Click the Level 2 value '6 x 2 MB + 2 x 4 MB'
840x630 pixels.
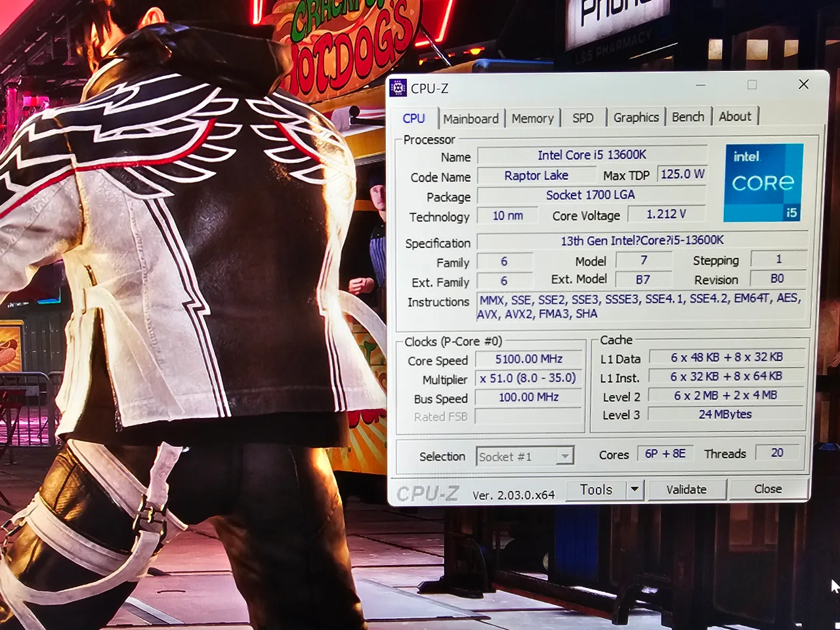726,396
